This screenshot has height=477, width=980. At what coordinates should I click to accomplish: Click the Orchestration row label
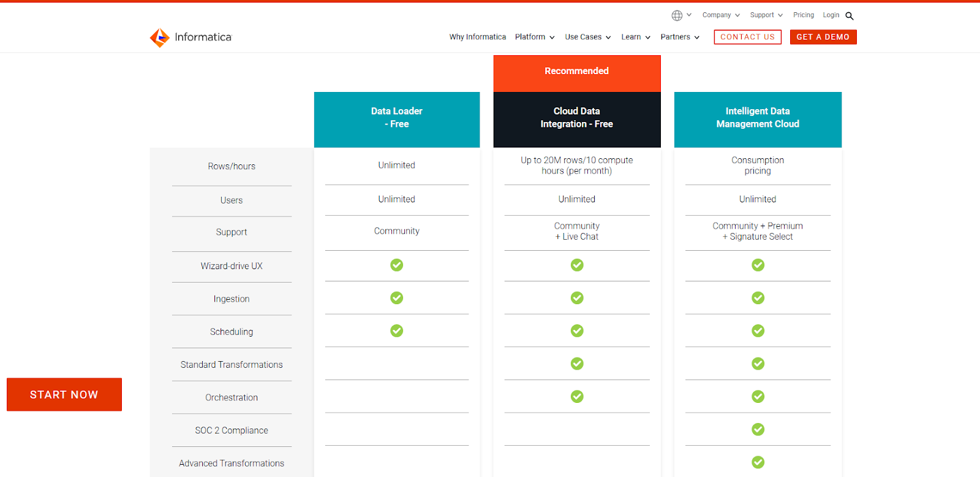232,398
